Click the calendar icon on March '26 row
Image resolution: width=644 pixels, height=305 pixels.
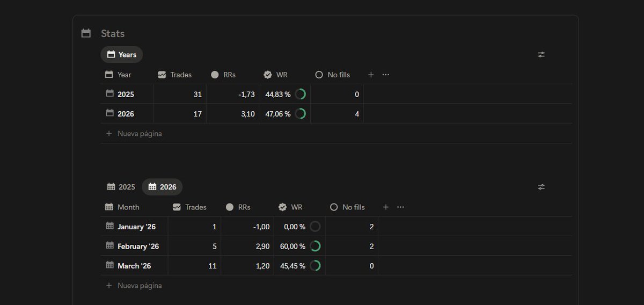pos(109,265)
